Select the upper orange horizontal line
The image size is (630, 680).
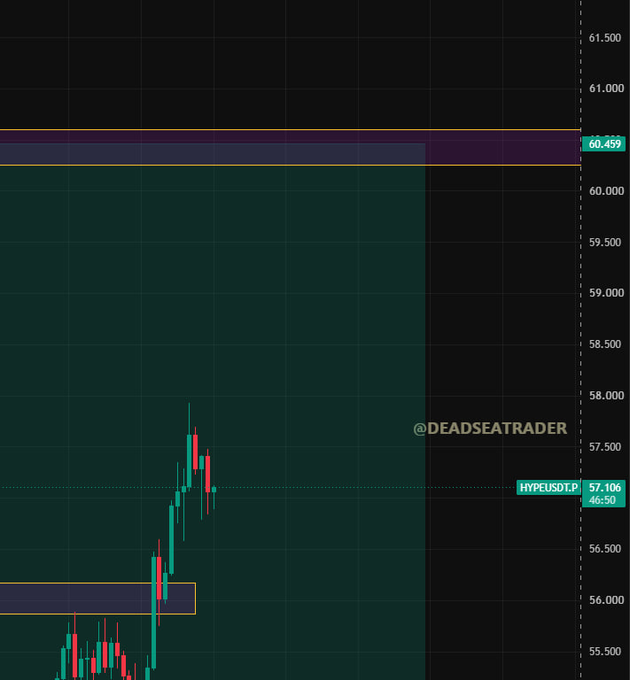pyautogui.click(x=291, y=130)
